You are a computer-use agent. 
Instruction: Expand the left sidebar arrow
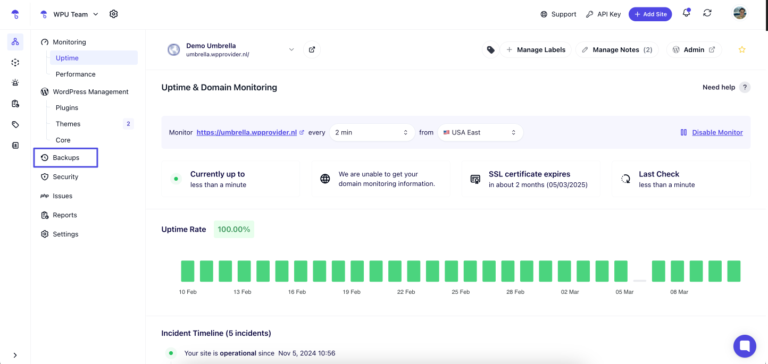[15, 355]
